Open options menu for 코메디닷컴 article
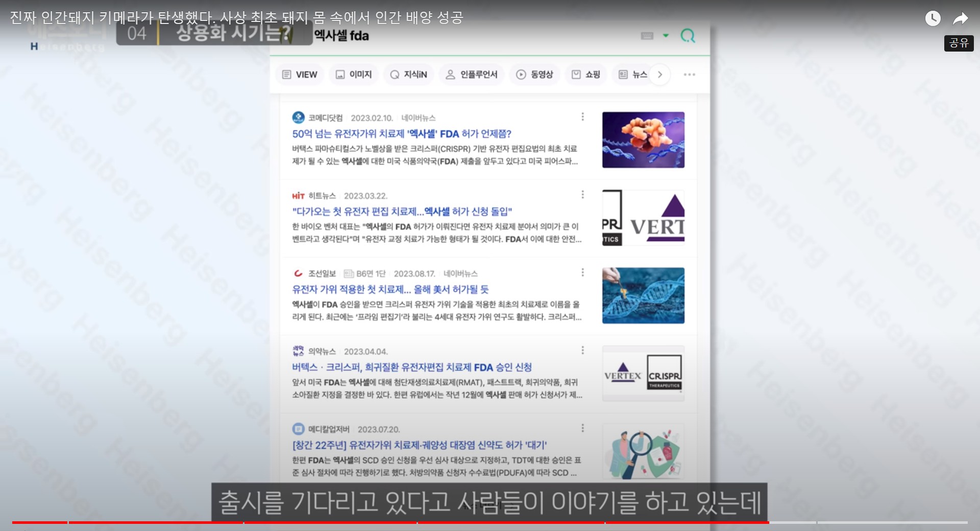 point(582,117)
